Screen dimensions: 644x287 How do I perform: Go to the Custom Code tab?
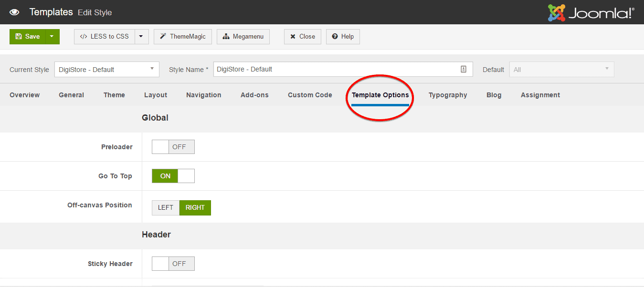click(x=310, y=95)
